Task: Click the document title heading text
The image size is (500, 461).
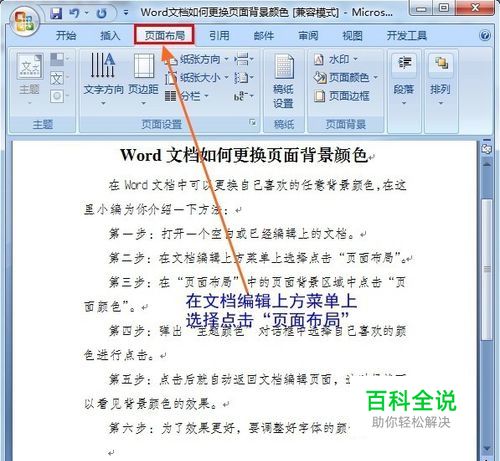Action: click(244, 155)
